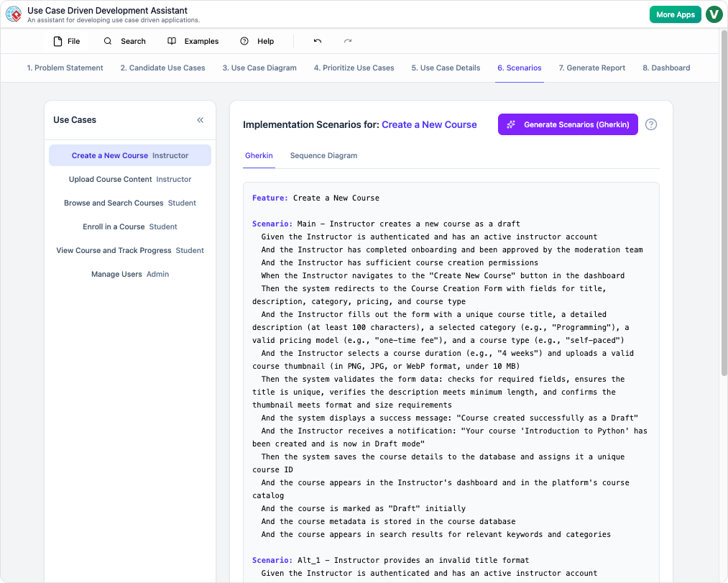Viewport: 728px width, 583px height.
Task: Click the Search magnifier icon
Action: pyautogui.click(x=106, y=41)
